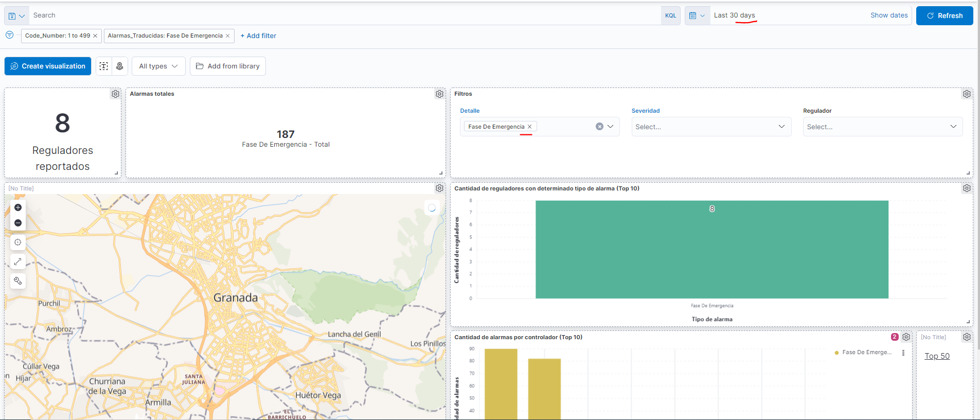The image size is (980, 420).
Task: Open the saved query menu icon
Action: pyautogui.click(x=16, y=15)
